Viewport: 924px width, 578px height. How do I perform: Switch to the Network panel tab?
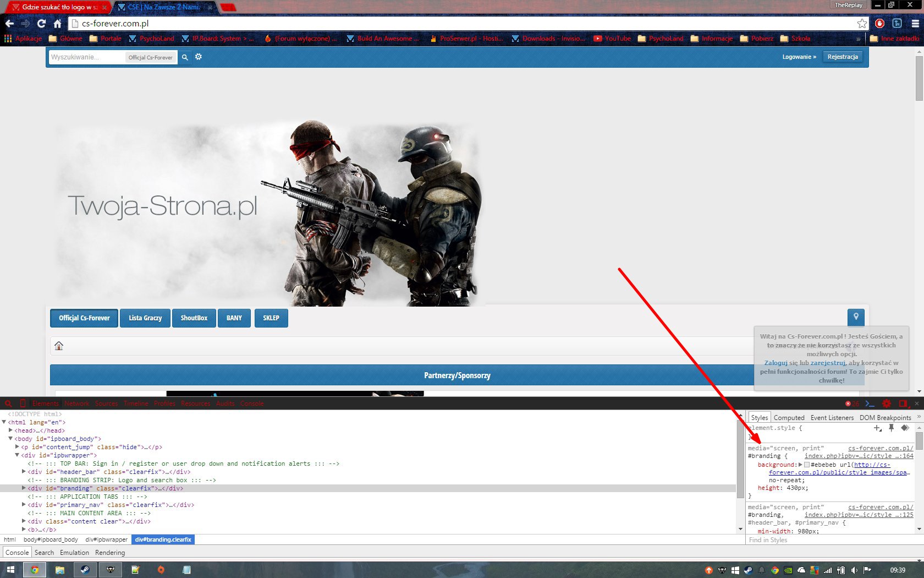coord(76,403)
